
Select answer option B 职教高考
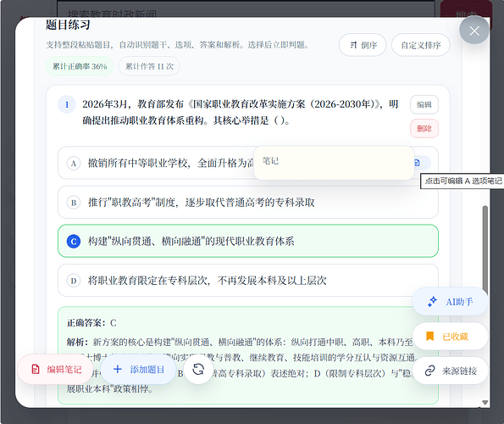pyautogui.click(x=248, y=203)
